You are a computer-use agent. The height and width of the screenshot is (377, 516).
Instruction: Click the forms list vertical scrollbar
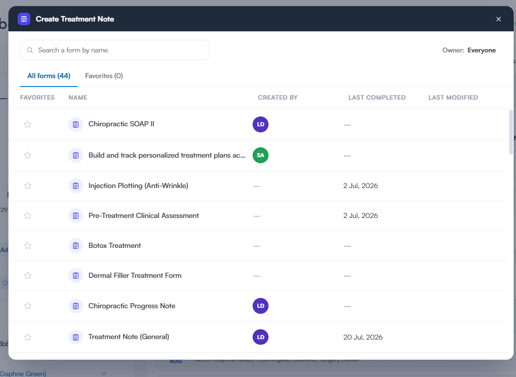click(x=511, y=132)
